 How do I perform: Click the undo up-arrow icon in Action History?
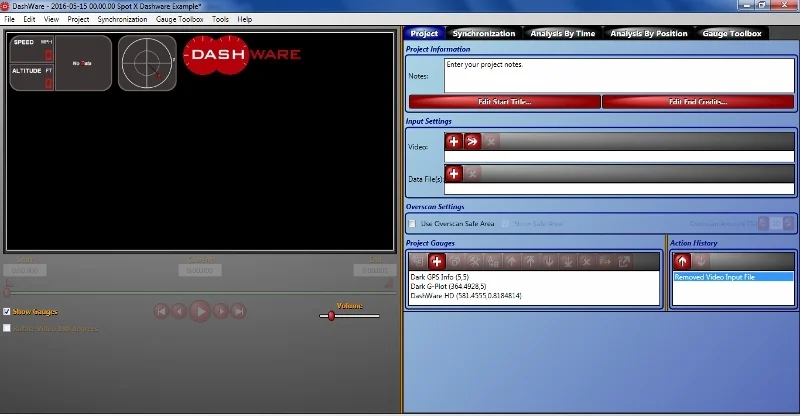[x=682, y=261]
